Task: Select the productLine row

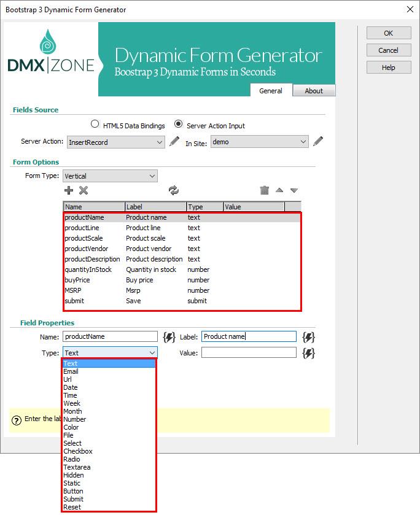Action: click(182, 228)
